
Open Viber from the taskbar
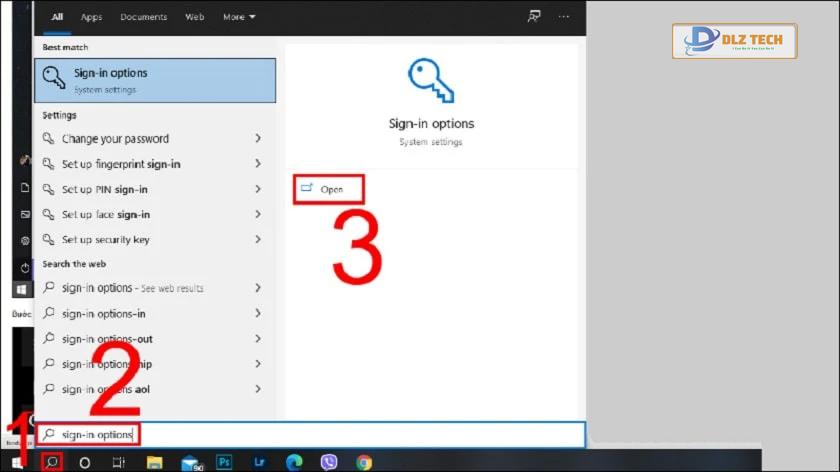pos(329,462)
